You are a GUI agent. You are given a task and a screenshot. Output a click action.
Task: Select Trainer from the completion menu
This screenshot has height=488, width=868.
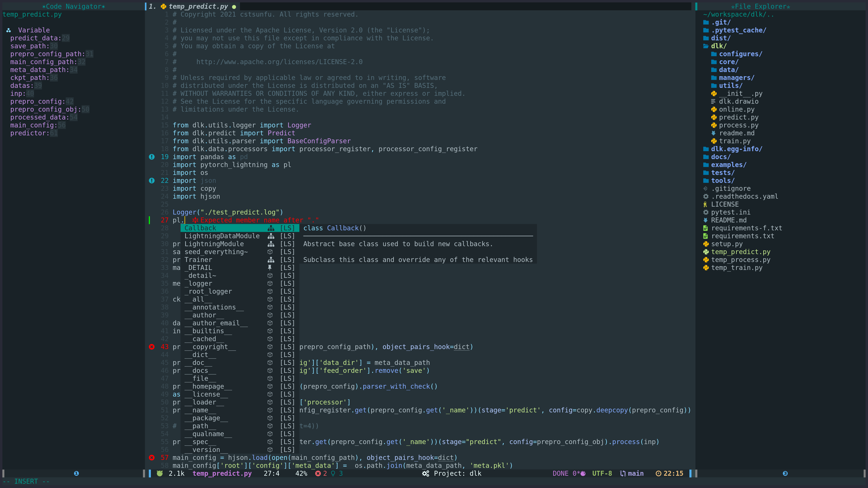198,260
